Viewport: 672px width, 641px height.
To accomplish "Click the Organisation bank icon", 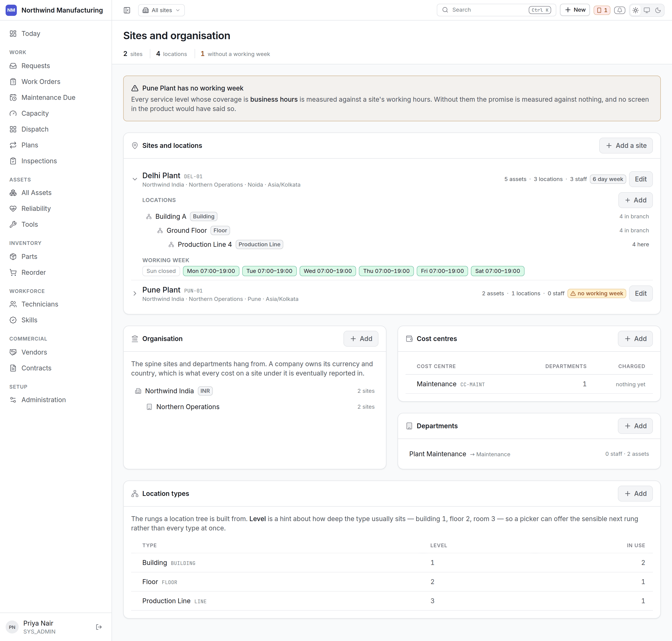I will [x=135, y=339].
